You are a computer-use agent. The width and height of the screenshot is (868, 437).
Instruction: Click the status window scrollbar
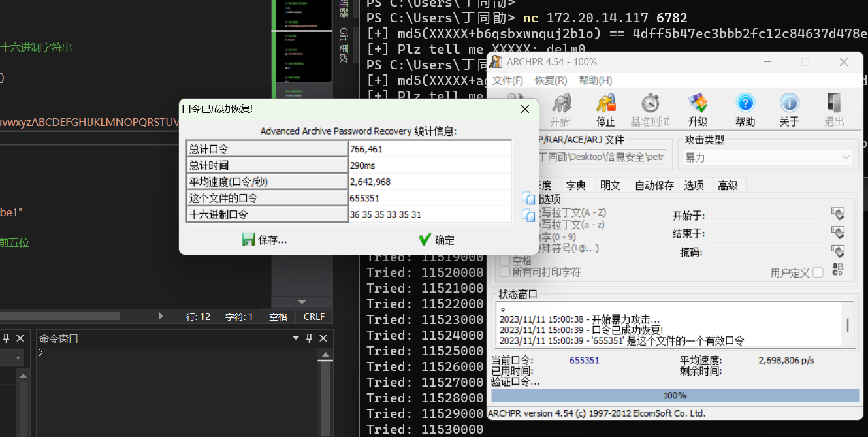pyautogui.click(x=848, y=325)
